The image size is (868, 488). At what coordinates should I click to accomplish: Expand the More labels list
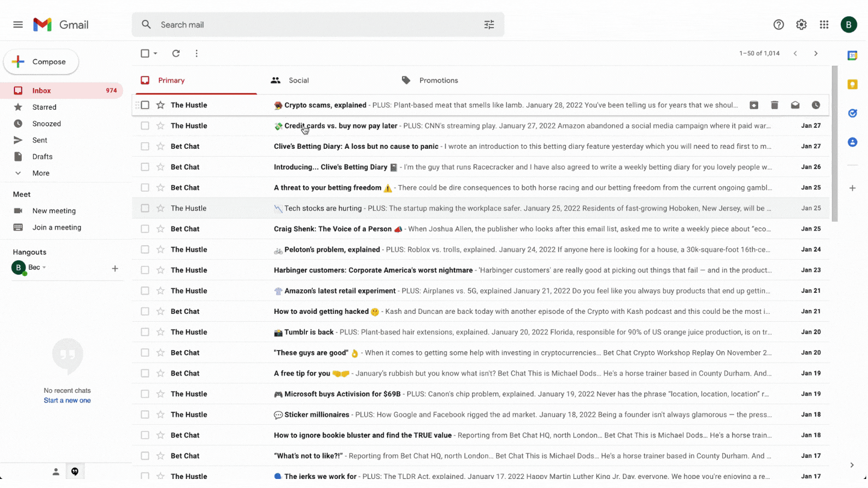(40, 174)
